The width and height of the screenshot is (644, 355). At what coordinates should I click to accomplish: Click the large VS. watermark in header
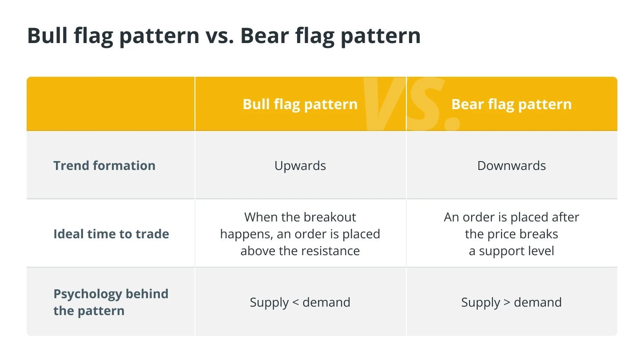411,104
